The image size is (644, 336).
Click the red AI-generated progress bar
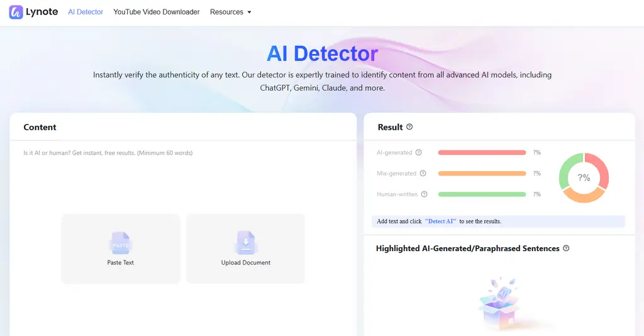pos(482,152)
